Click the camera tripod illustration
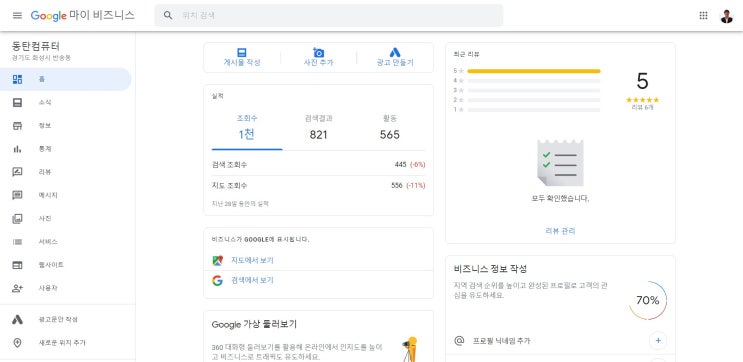The image size is (743, 362). [410, 349]
